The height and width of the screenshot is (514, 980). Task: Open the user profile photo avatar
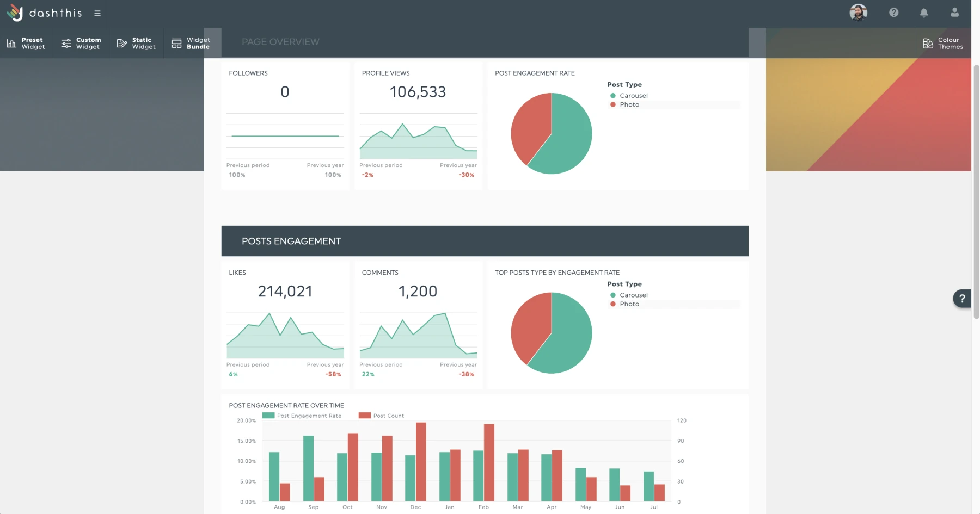click(x=858, y=13)
